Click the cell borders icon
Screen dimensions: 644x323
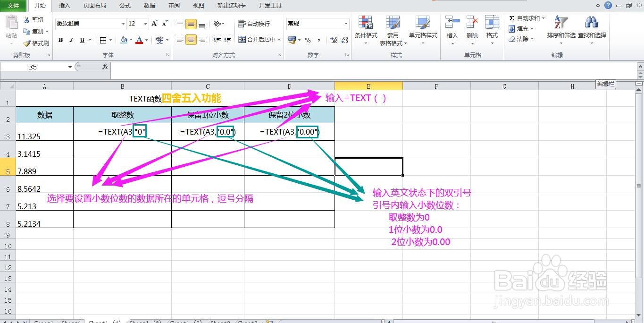coord(103,40)
